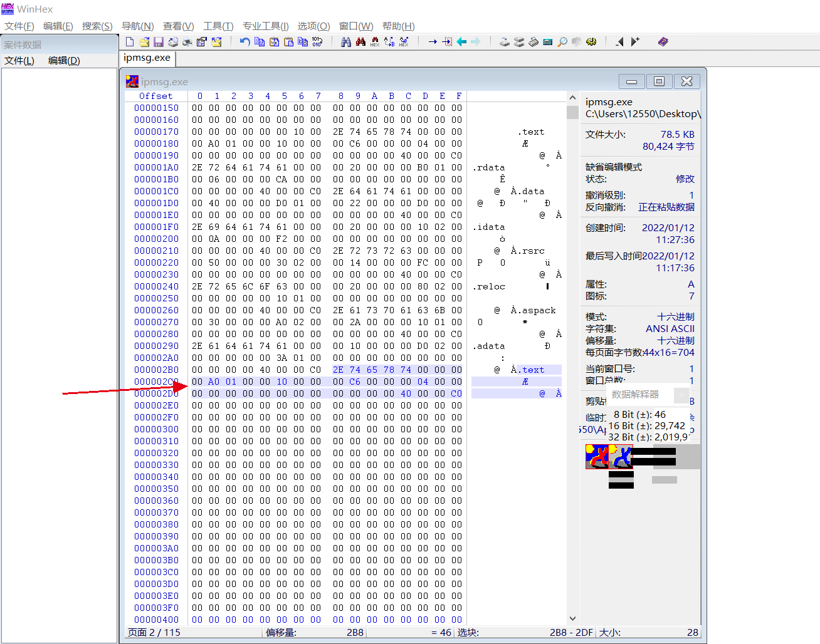Minimize the ipmsg.exe inner window
820x644 pixels.
pyautogui.click(x=631, y=81)
